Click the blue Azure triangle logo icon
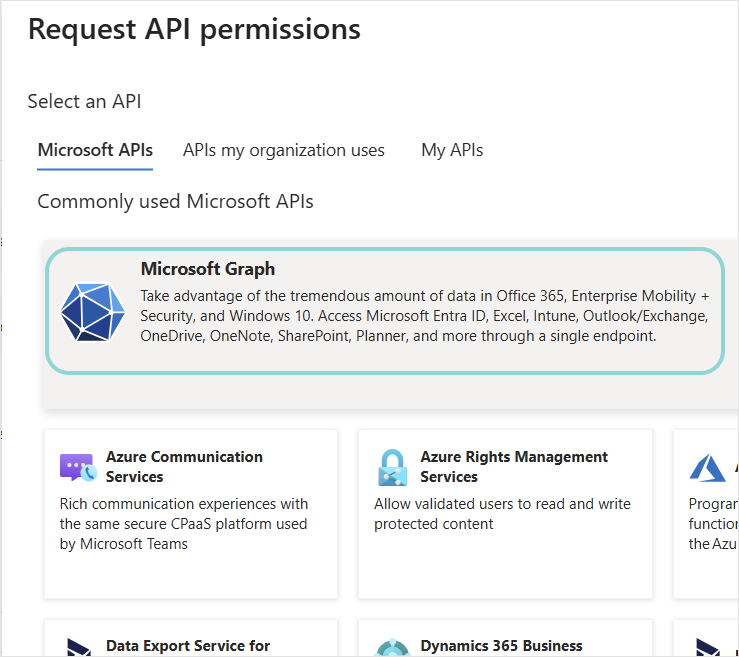The image size is (739, 657). pos(707,468)
